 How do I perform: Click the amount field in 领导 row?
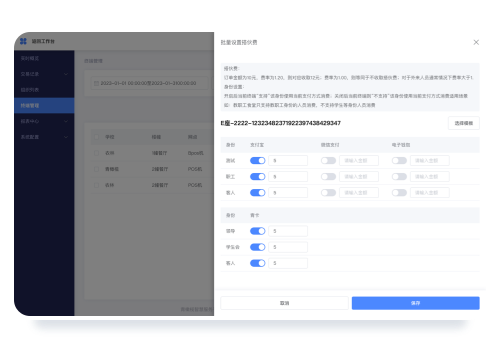(288, 231)
